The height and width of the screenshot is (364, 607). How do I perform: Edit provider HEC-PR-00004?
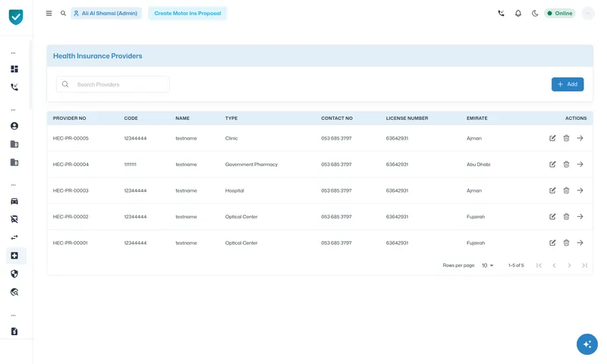(x=552, y=165)
